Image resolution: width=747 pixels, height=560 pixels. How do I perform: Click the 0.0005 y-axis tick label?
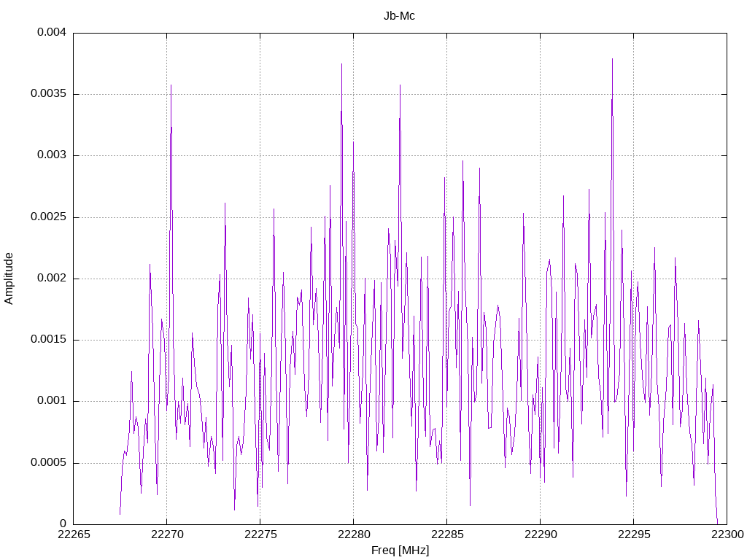[x=48, y=463]
